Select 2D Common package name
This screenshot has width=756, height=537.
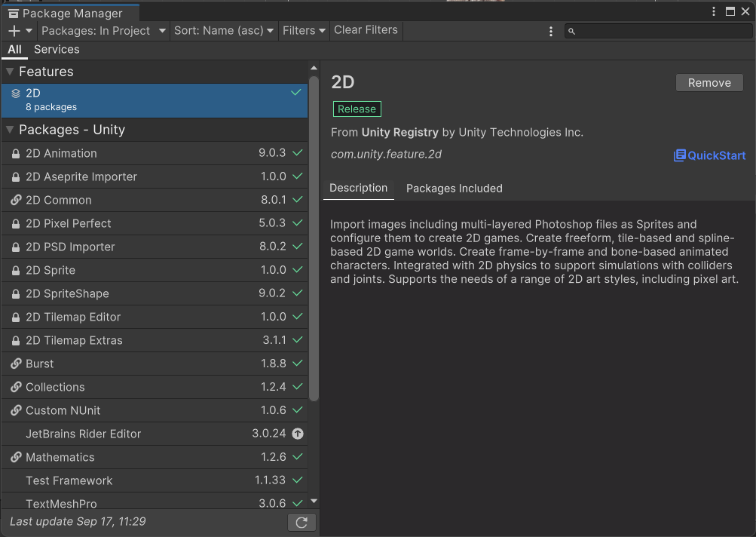pos(58,200)
